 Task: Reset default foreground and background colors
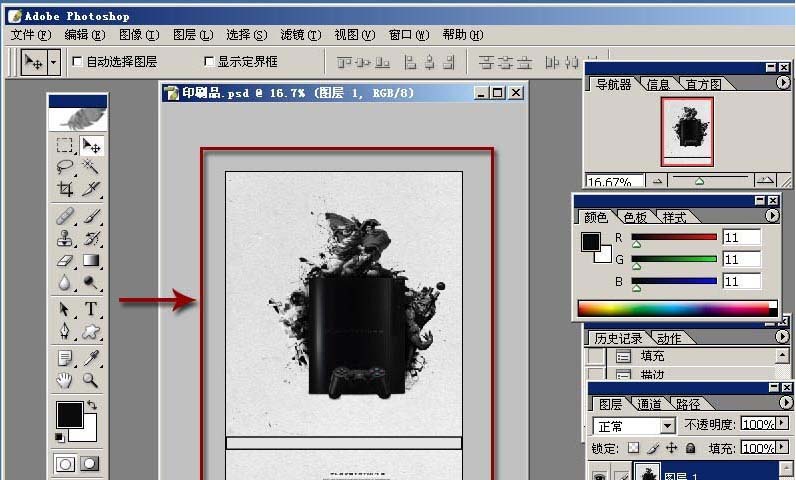pyautogui.click(x=59, y=437)
